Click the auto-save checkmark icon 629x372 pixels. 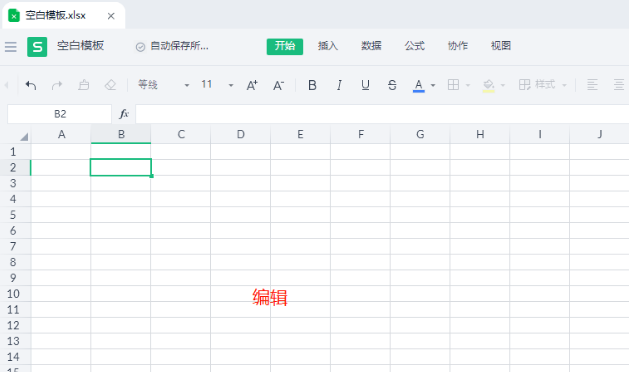[x=140, y=47]
